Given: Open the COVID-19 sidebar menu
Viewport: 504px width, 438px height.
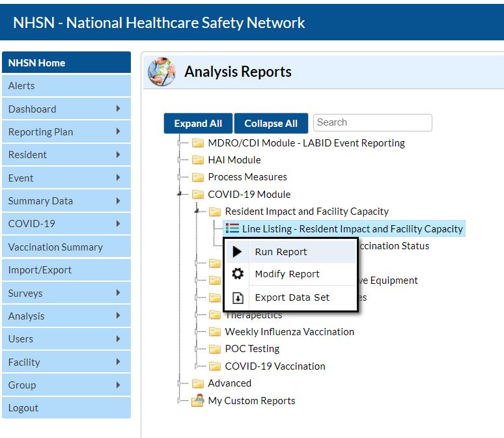Looking at the screenshot, I should click(x=66, y=224).
